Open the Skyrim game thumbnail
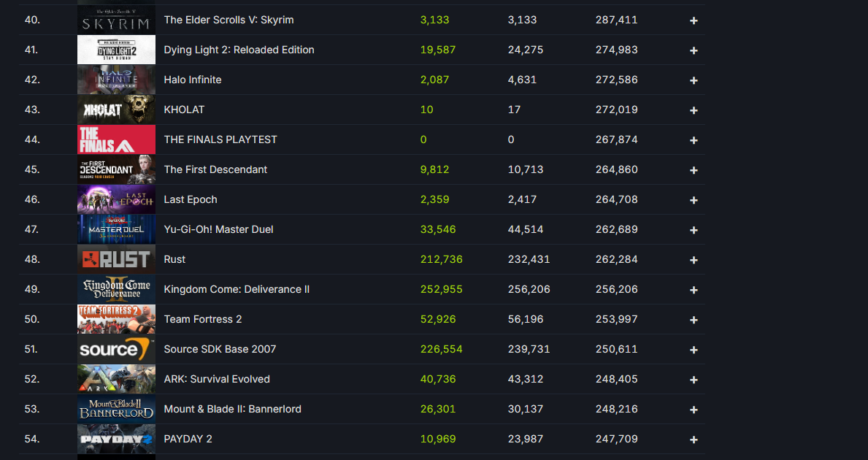 coord(116,20)
